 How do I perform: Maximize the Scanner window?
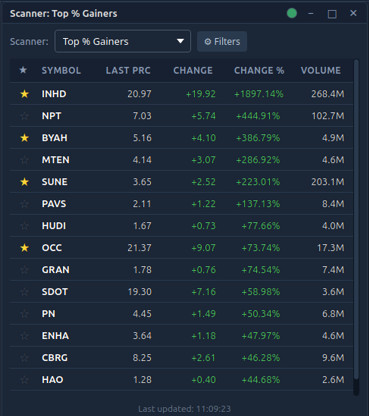click(332, 14)
